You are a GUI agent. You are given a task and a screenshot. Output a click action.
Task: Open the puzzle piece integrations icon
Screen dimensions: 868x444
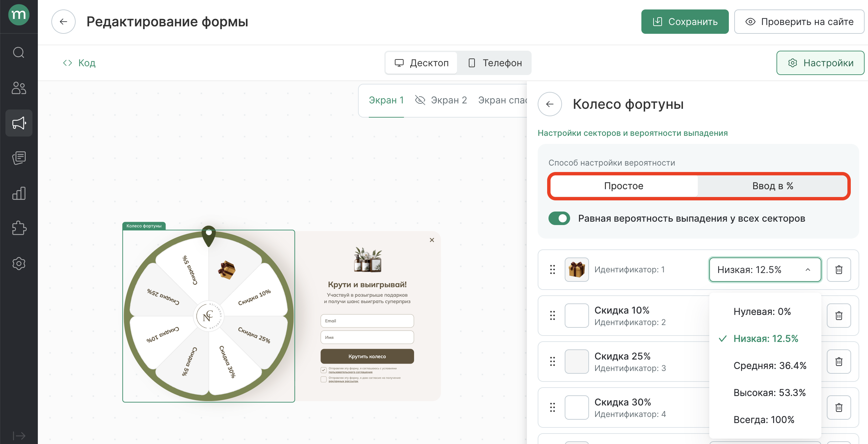pyautogui.click(x=19, y=228)
